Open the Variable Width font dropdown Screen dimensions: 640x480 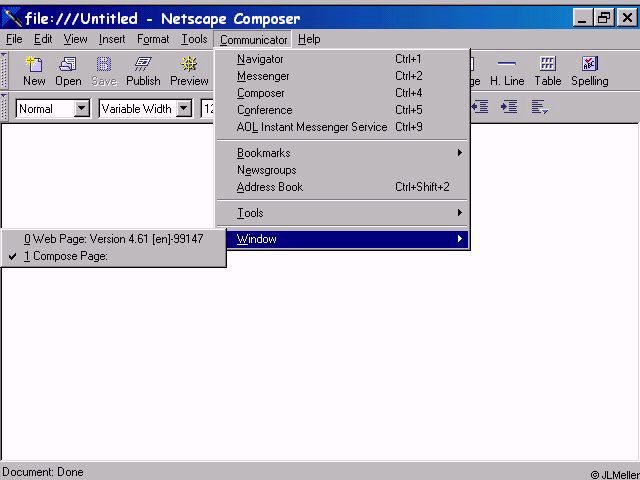coord(184,109)
